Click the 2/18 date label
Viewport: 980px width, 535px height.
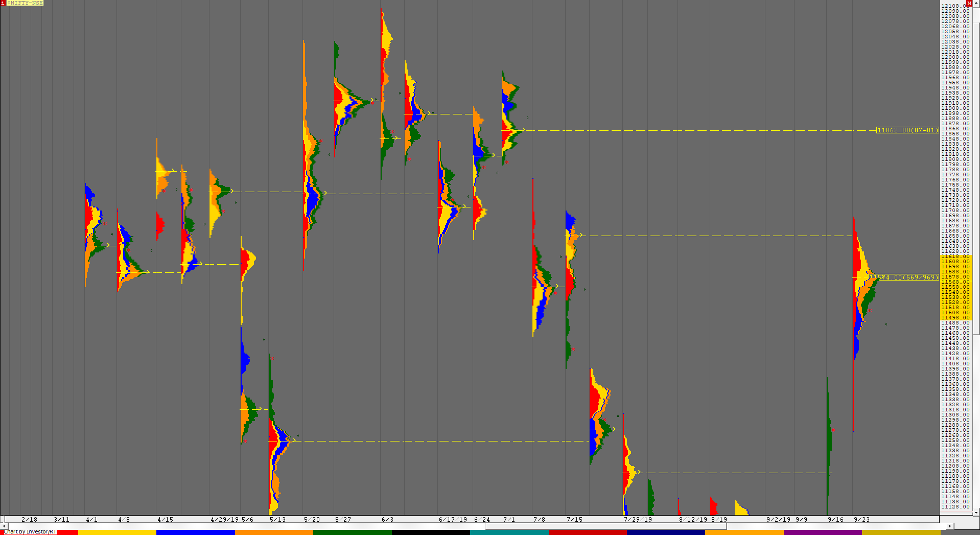click(x=29, y=519)
